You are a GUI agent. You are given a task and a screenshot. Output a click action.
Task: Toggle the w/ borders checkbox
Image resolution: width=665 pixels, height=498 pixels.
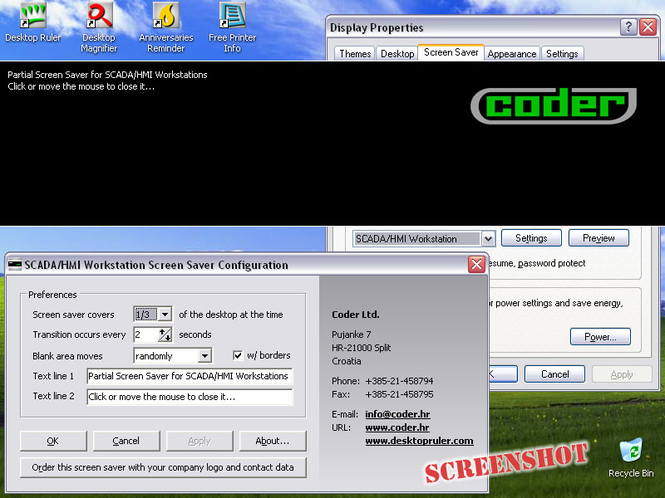(x=237, y=355)
